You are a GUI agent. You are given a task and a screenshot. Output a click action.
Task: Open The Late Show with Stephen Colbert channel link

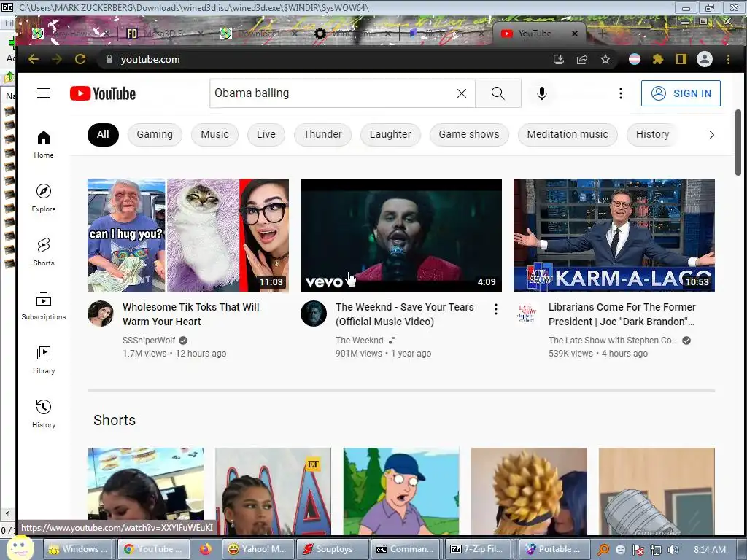click(x=613, y=341)
